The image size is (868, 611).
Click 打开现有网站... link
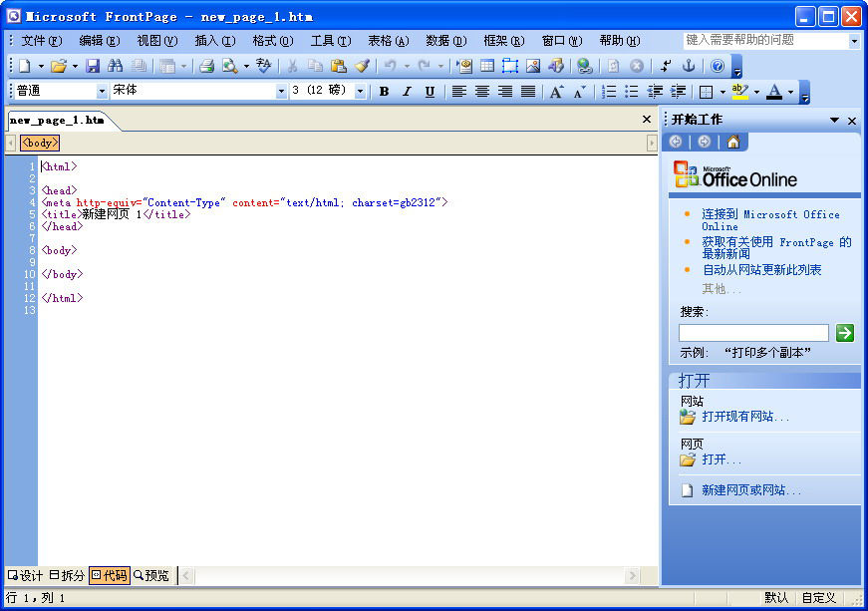point(745,417)
